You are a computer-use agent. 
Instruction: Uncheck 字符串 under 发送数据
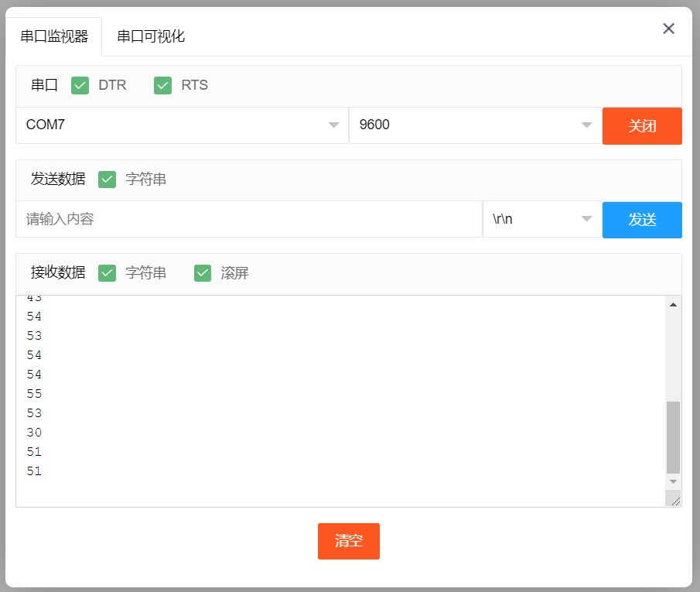[108, 180]
